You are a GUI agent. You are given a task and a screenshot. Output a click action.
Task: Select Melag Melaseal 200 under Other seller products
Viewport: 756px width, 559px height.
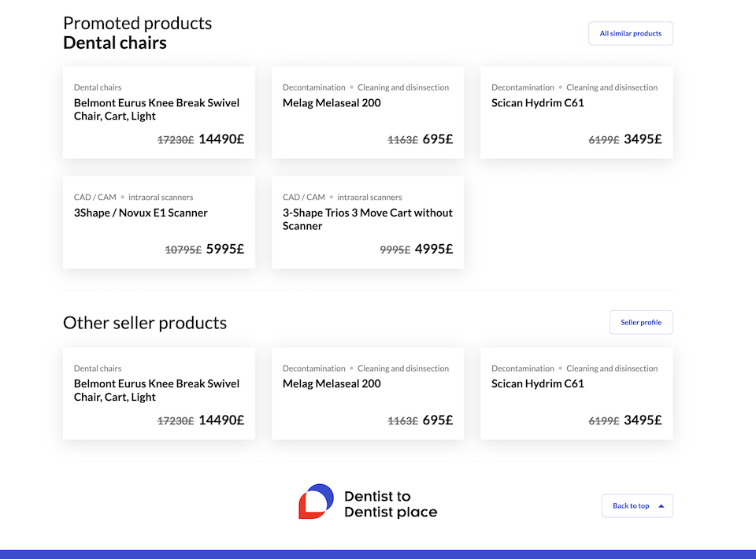pos(332,384)
